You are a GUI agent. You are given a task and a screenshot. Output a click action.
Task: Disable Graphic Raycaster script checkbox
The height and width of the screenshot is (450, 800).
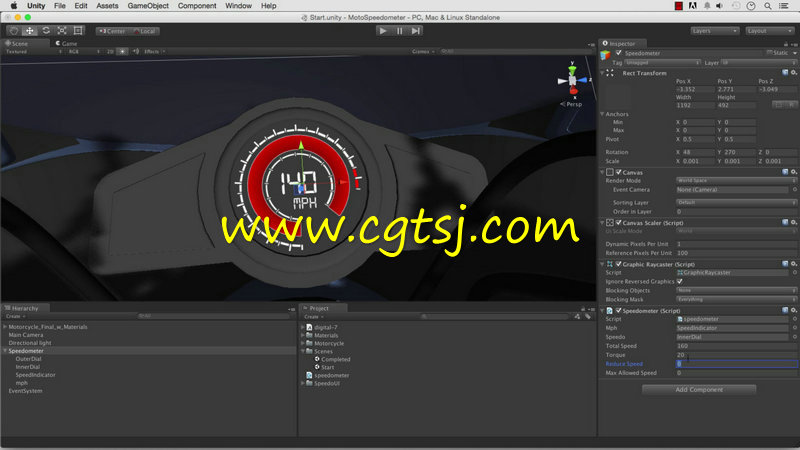618,264
